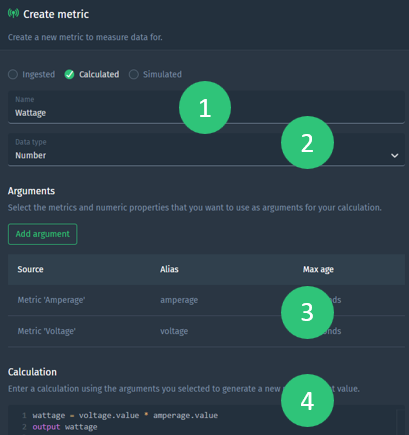Click the Add argument button
Screen dimensions: 409x435
pyautogui.click(x=43, y=234)
